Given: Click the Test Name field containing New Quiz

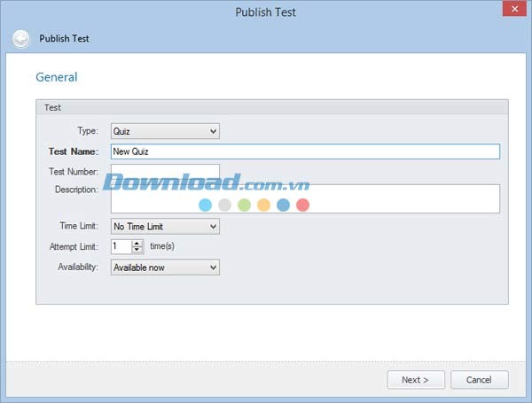Looking at the screenshot, I should (x=305, y=151).
